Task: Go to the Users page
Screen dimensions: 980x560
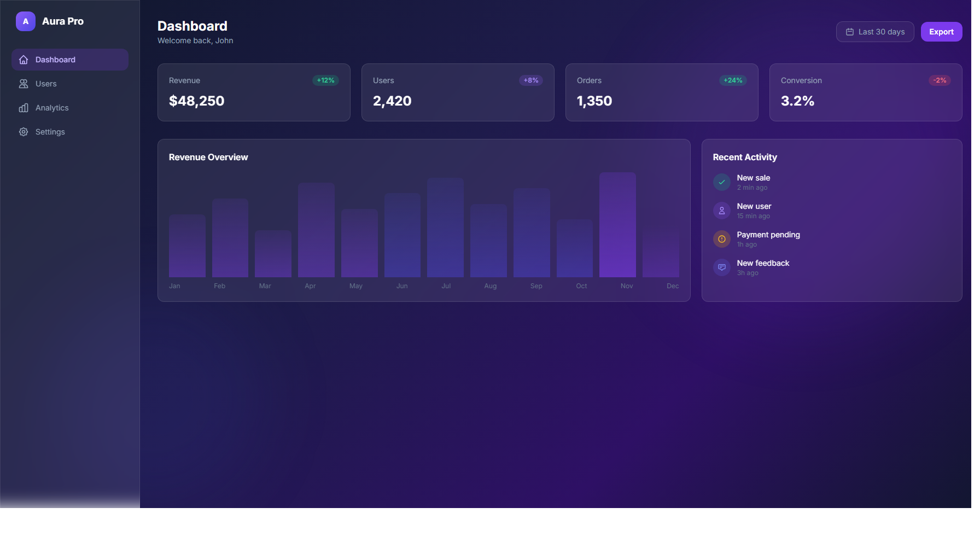Action: click(70, 84)
